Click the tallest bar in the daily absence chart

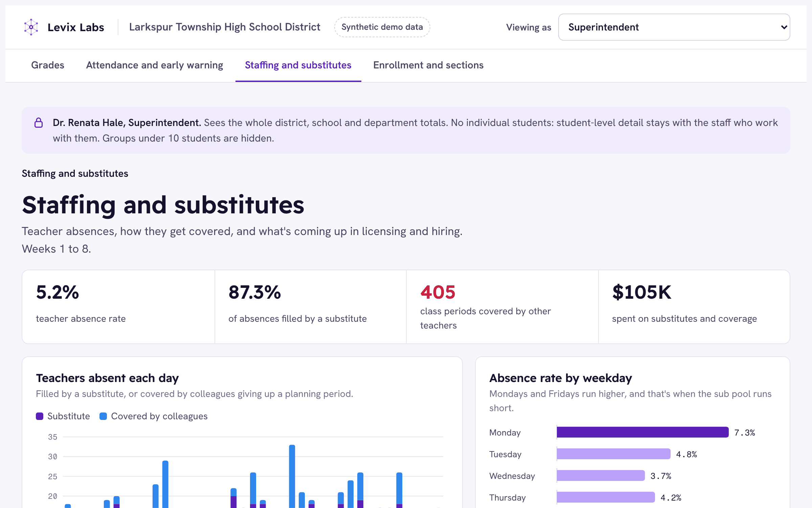coord(292,476)
